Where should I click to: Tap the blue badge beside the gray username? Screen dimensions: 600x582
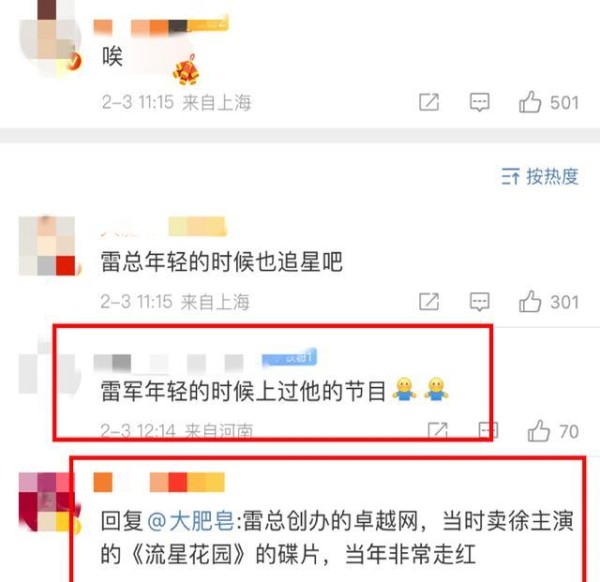tap(289, 359)
